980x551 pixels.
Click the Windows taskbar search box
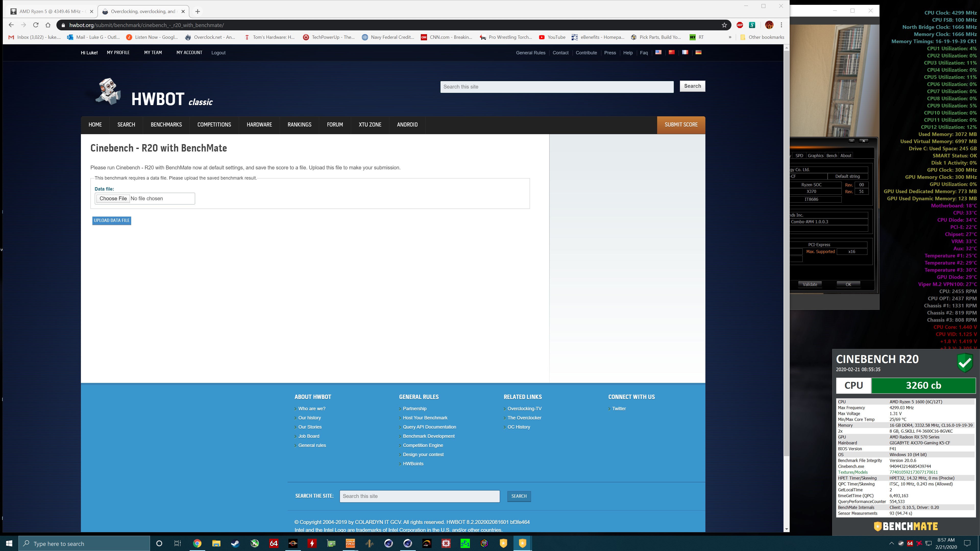point(84,544)
